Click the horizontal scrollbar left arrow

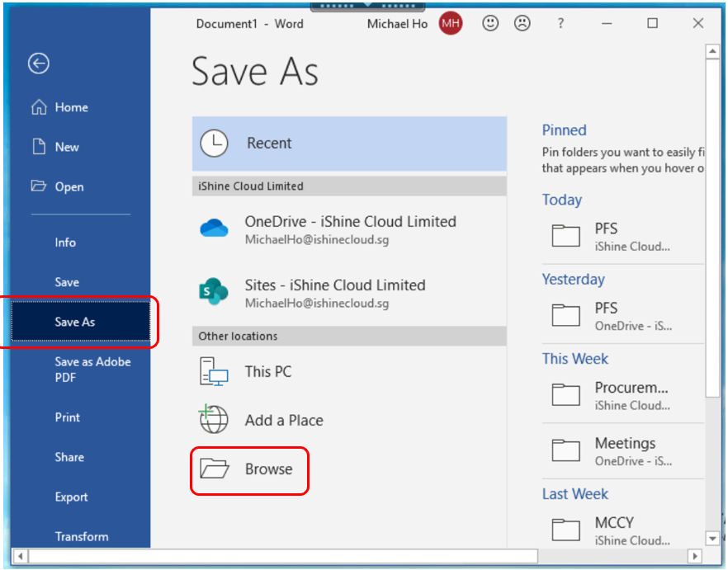point(20,556)
